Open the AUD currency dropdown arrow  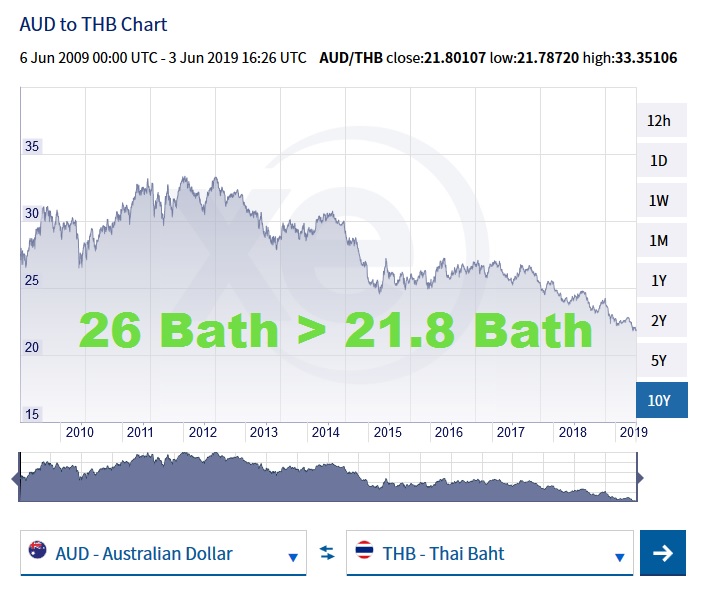pyautogui.click(x=293, y=557)
